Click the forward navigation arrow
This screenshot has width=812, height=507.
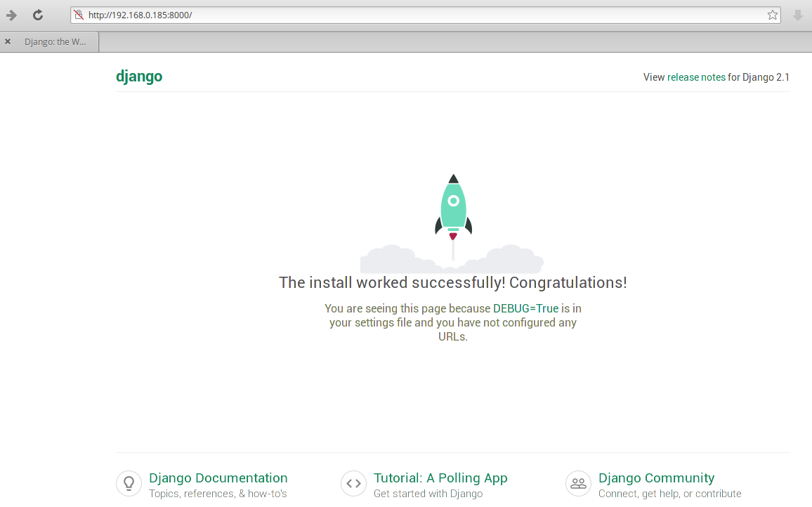point(12,15)
